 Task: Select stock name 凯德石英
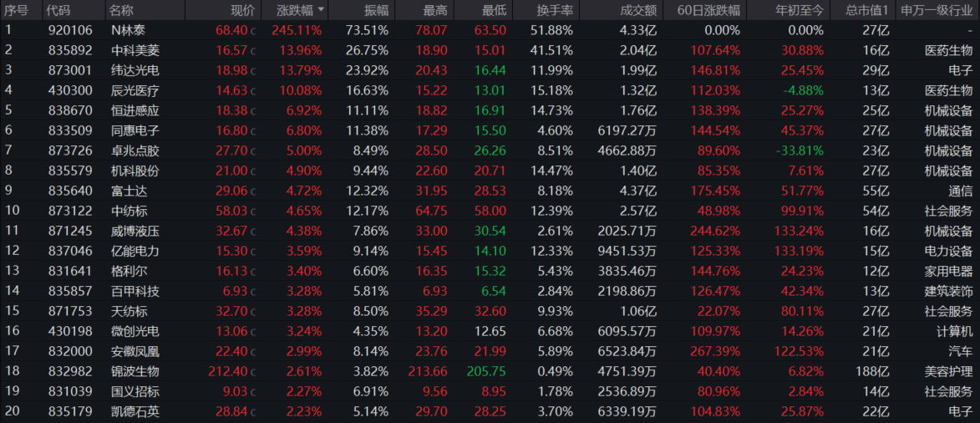(135, 411)
